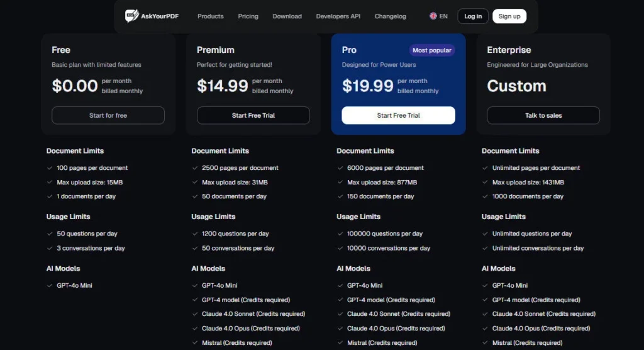Click Start for free on Free plan
Image resolution: width=644 pixels, height=350 pixels.
(108, 115)
